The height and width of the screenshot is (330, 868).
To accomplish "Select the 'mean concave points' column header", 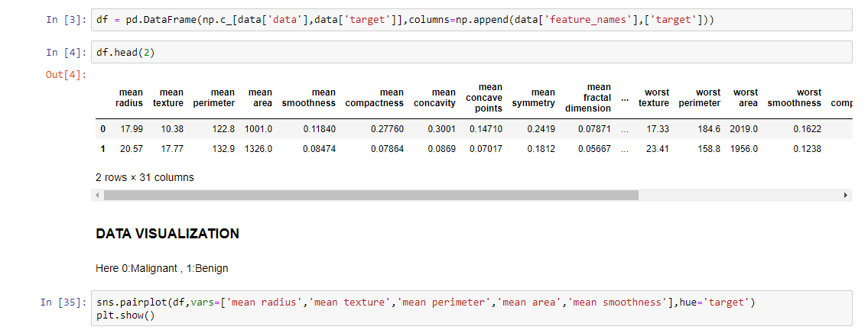I will click(x=486, y=98).
